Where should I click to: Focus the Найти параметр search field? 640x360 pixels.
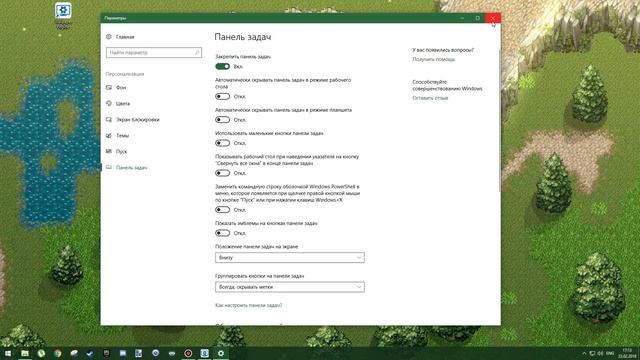click(x=153, y=53)
